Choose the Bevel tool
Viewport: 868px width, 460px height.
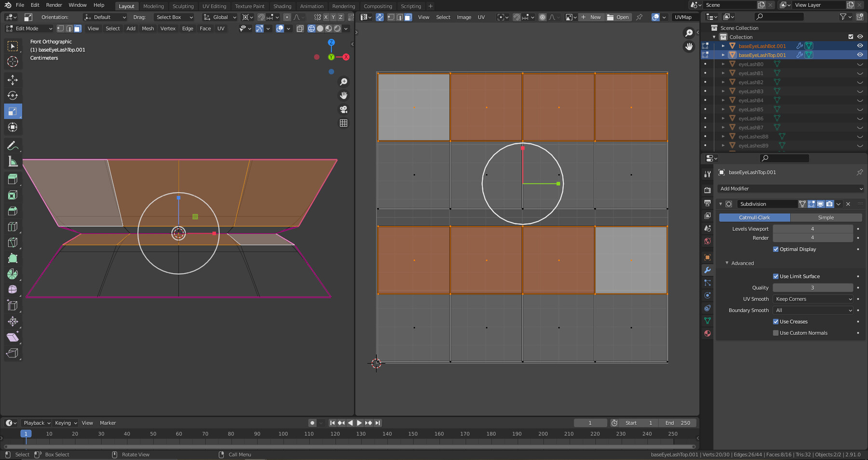pos(13,211)
